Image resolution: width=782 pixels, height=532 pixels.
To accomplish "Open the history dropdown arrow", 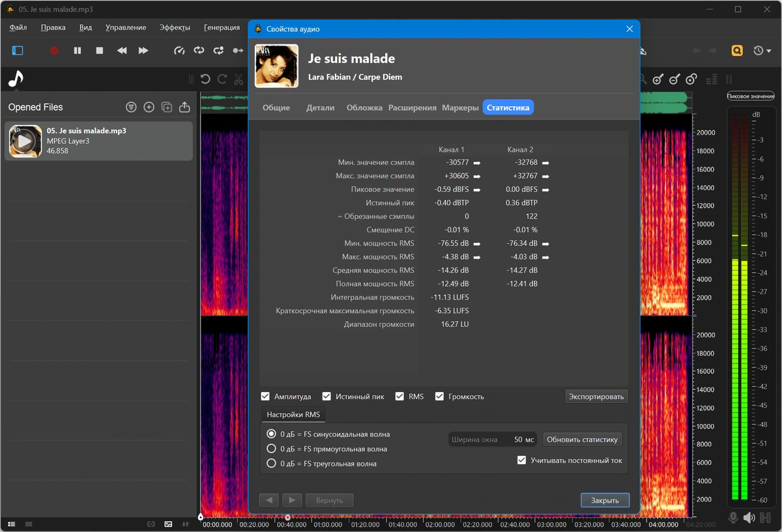I will 769,51.
